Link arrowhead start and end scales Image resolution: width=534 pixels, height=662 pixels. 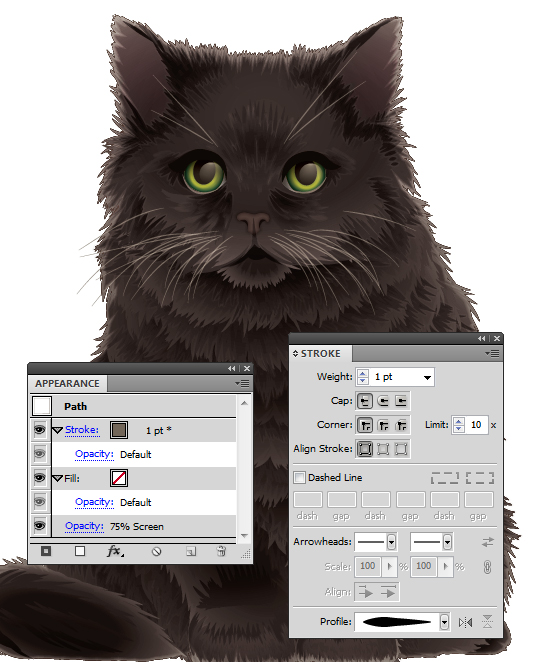point(487,567)
